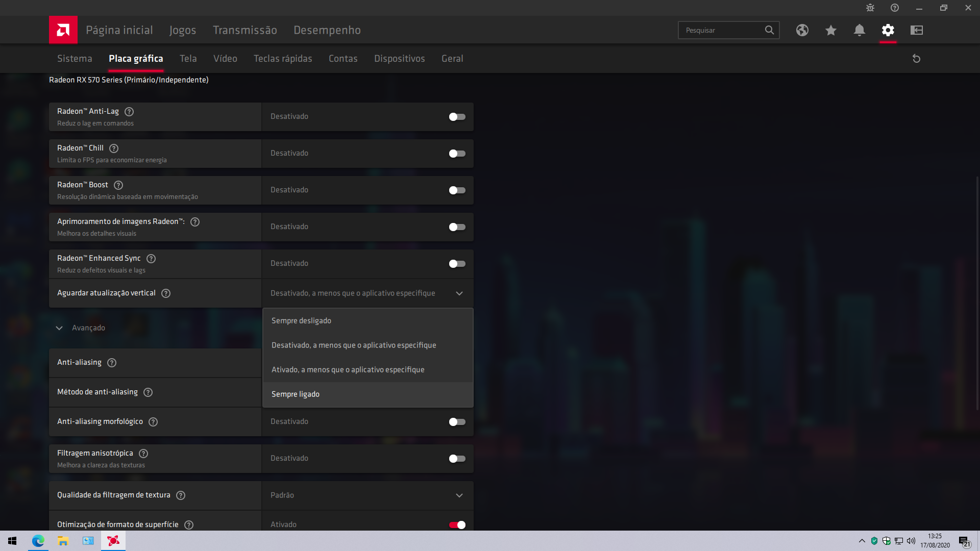Reset graphics settings with the undo icon

tap(916, 59)
